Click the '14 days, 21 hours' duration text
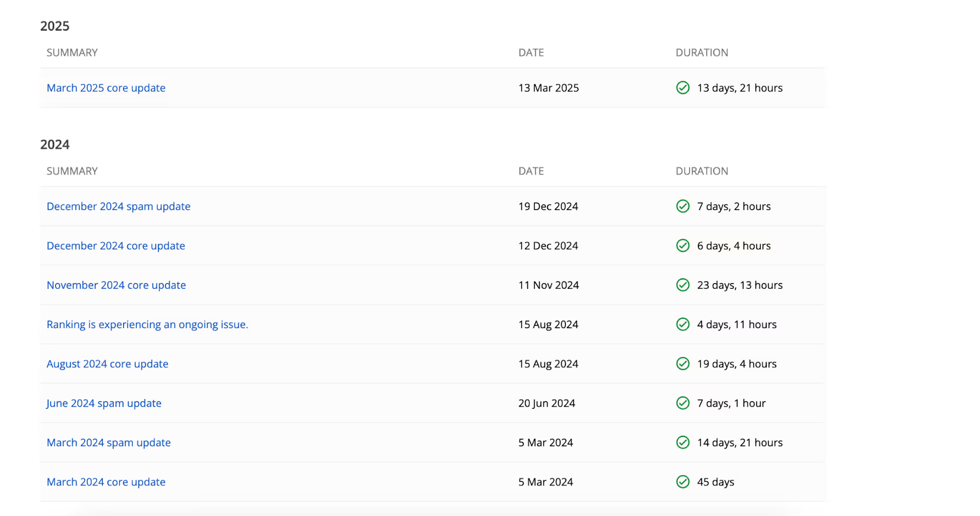This screenshot has height=516, width=980. click(740, 443)
